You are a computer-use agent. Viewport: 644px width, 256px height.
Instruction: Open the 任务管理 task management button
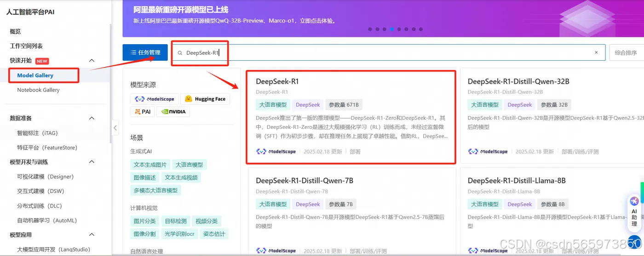pos(145,52)
